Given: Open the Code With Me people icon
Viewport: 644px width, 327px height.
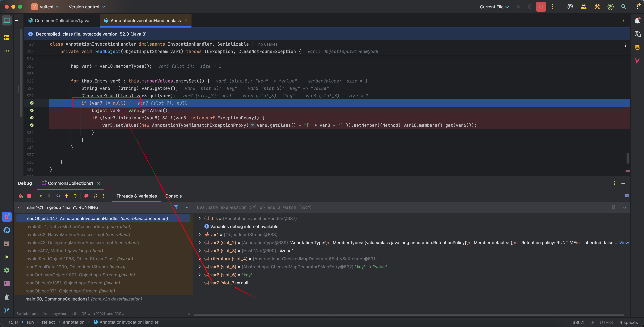Looking at the screenshot, I should pyautogui.click(x=583, y=7).
